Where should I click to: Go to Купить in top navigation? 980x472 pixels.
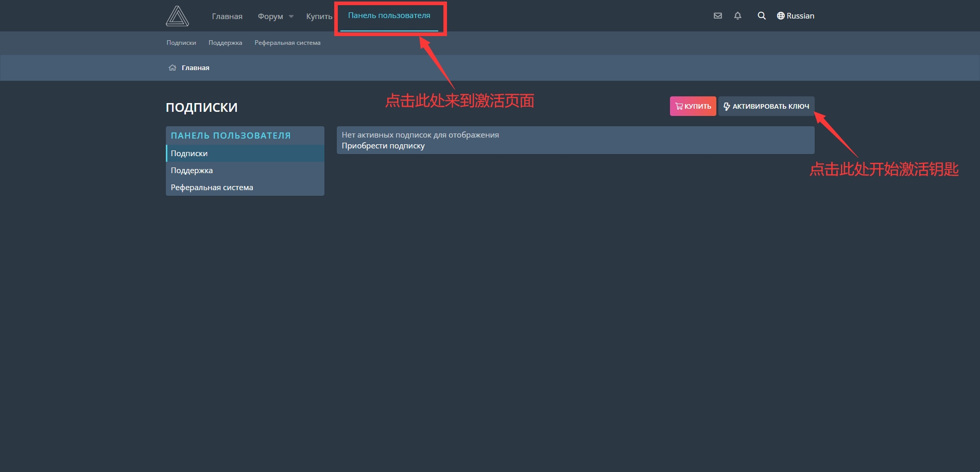coord(319,16)
